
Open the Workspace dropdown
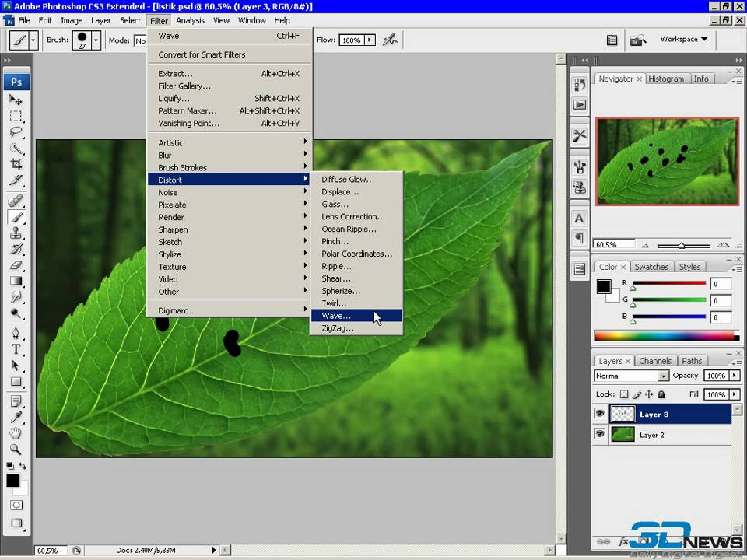coord(683,39)
